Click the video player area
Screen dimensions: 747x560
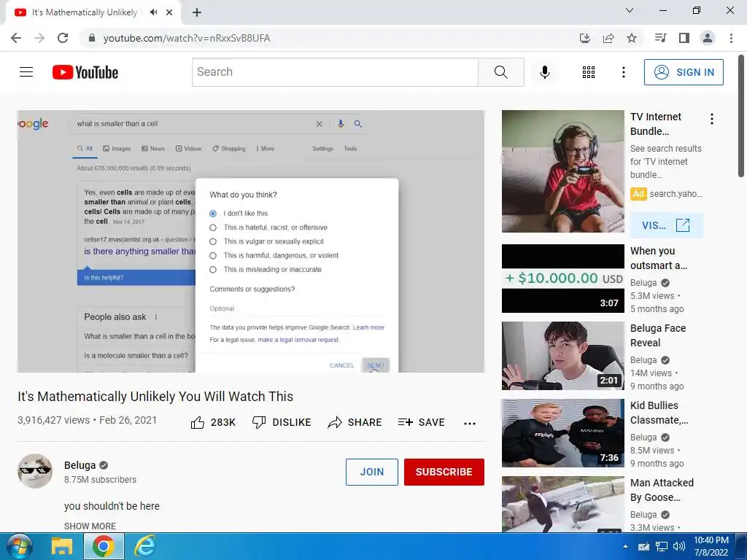(x=251, y=241)
